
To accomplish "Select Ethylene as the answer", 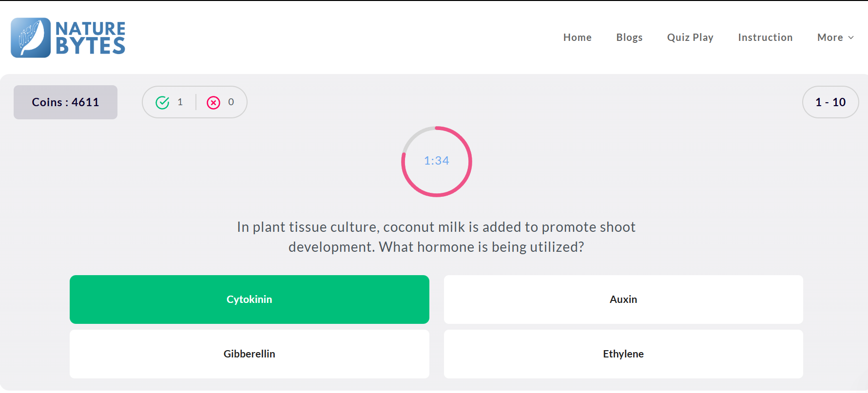I will pyautogui.click(x=623, y=354).
